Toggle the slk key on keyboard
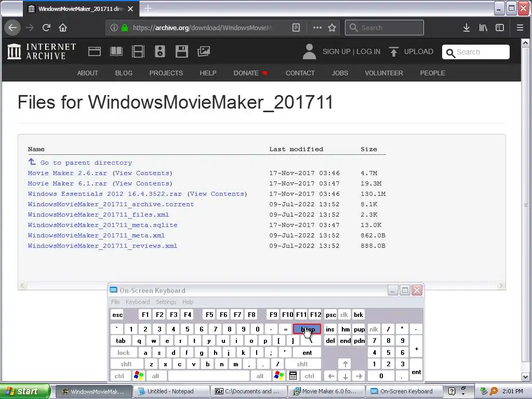 (x=344, y=314)
